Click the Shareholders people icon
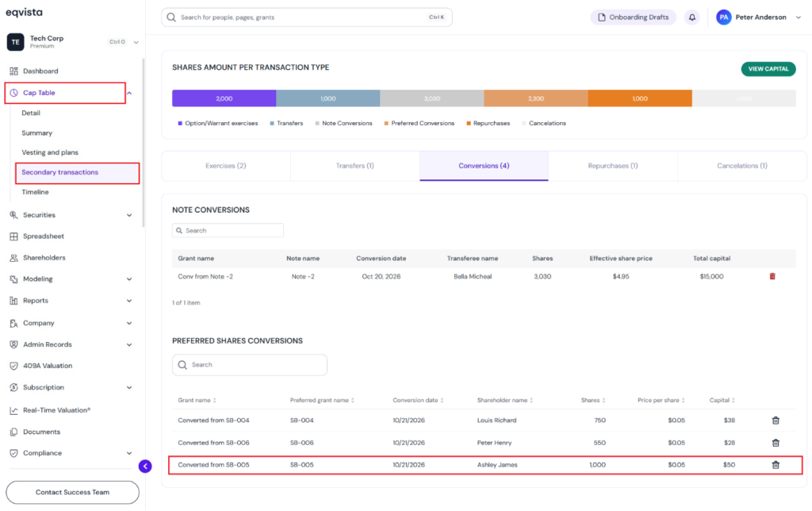Screen dimensions: 812x511 13,258
